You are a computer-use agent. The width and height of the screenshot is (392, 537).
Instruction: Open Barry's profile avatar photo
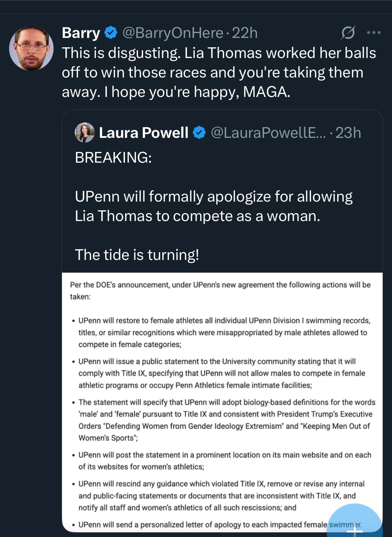point(31,48)
